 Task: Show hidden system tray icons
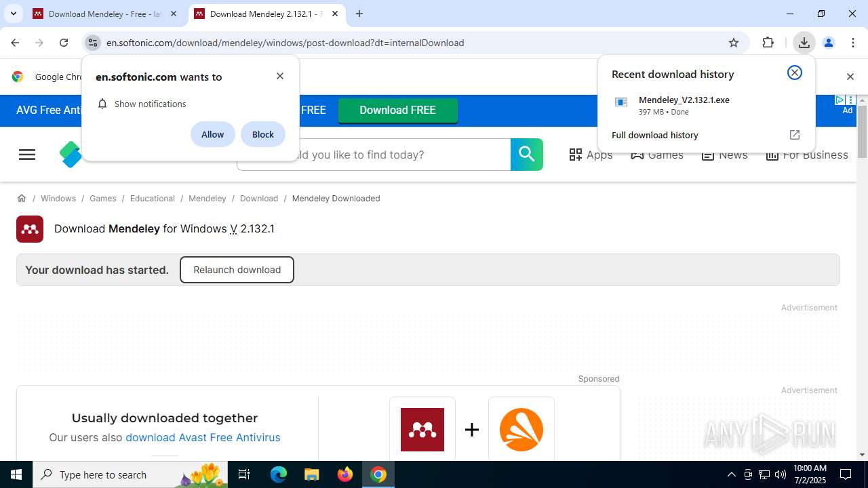(731, 474)
